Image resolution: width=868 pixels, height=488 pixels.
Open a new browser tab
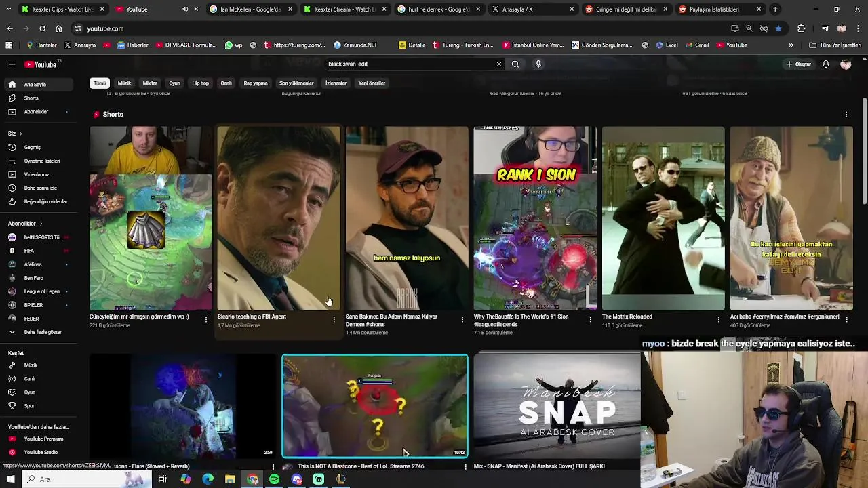pos(775,9)
